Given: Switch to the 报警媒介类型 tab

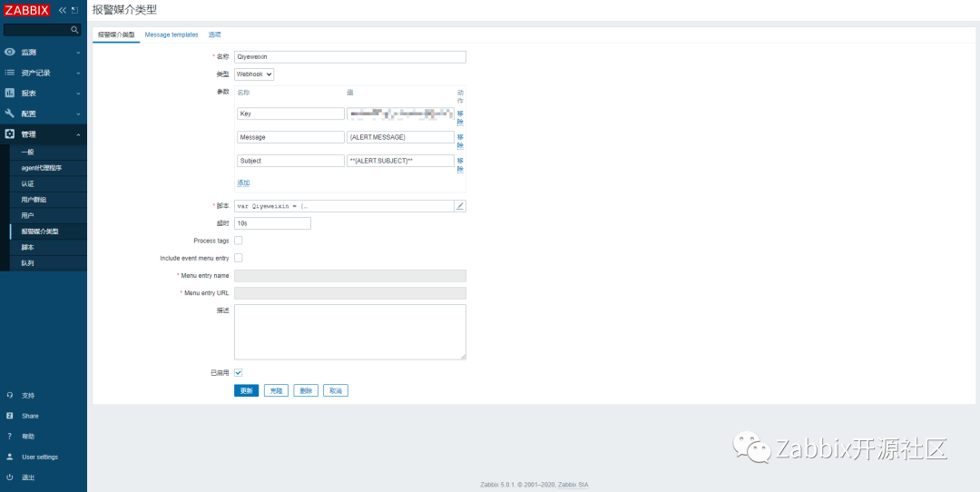Looking at the screenshot, I should (116, 35).
